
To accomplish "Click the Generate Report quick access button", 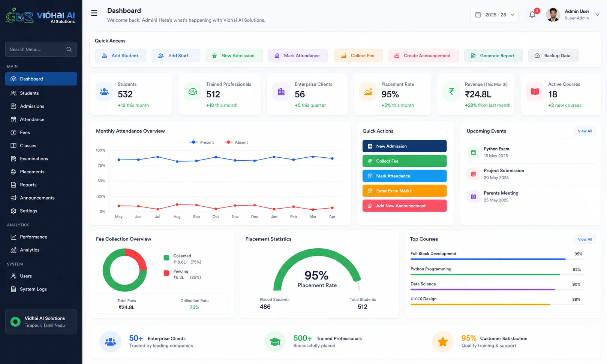I will pyautogui.click(x=493, y=56).
